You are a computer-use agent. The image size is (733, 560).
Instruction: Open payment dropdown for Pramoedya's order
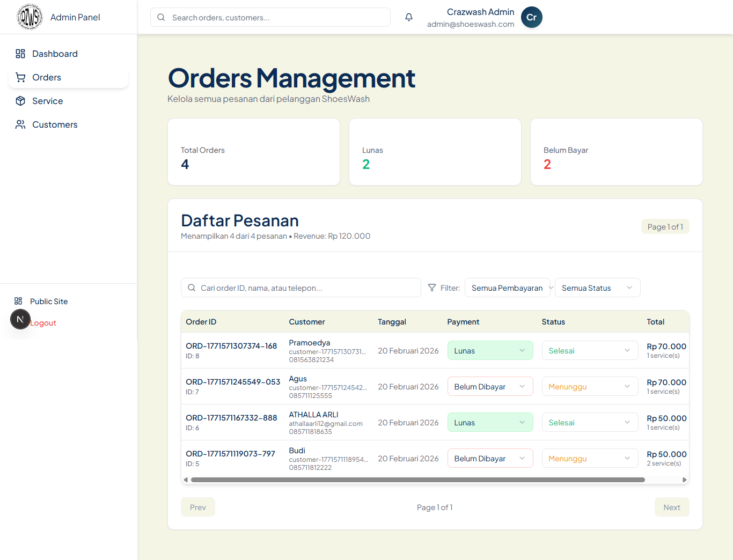tap(490, 350)
